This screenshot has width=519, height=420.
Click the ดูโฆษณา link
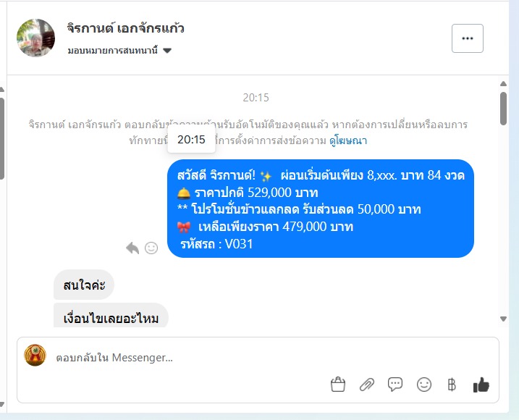tap(348, 140)
